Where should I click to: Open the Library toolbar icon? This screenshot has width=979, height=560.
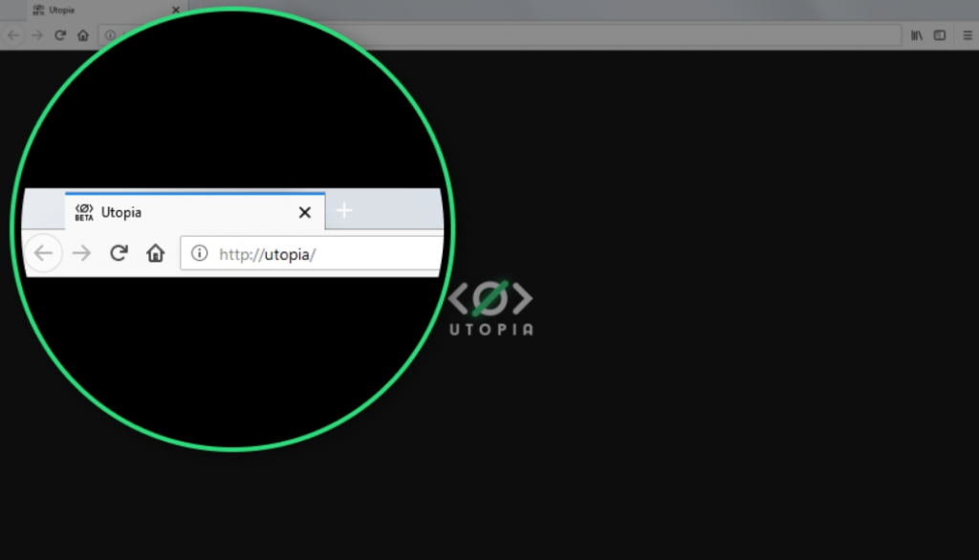916,34
